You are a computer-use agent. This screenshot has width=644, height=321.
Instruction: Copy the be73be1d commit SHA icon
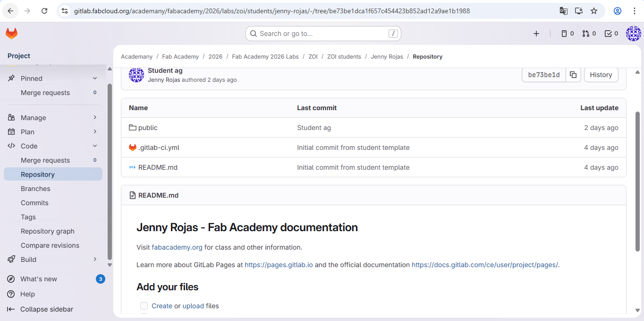(x=573, y=75)
